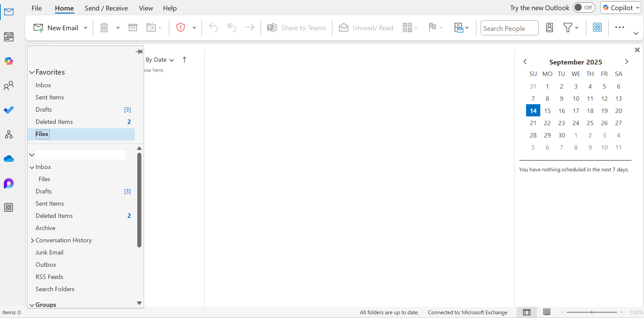Open the People view in the sidebar

pyautogui.click(x=8, y=86)
